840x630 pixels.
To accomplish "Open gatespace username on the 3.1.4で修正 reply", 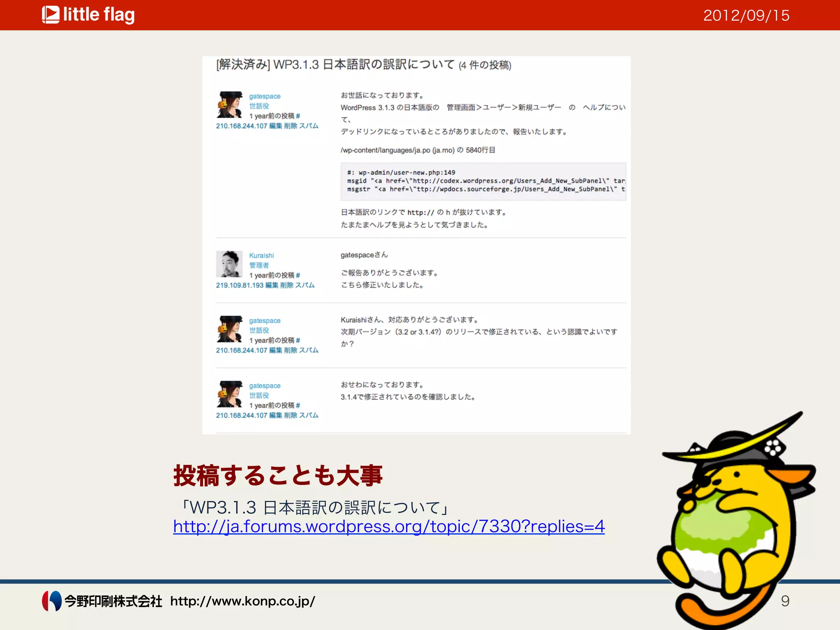I will tap(265, 386).
